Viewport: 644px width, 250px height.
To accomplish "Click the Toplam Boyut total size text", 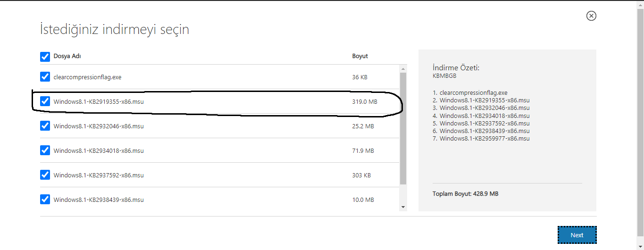I will (x=466, y=194).
